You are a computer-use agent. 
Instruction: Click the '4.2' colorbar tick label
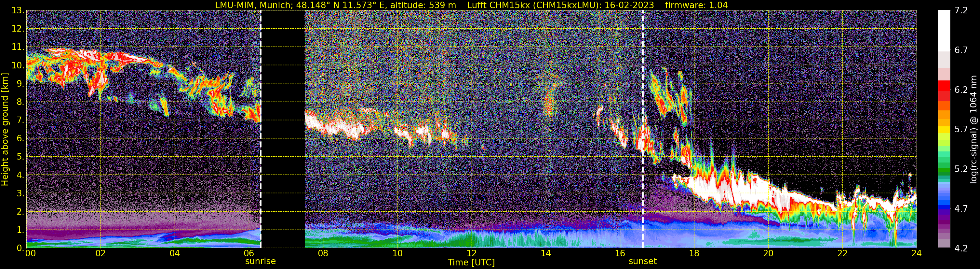[961, 248]
